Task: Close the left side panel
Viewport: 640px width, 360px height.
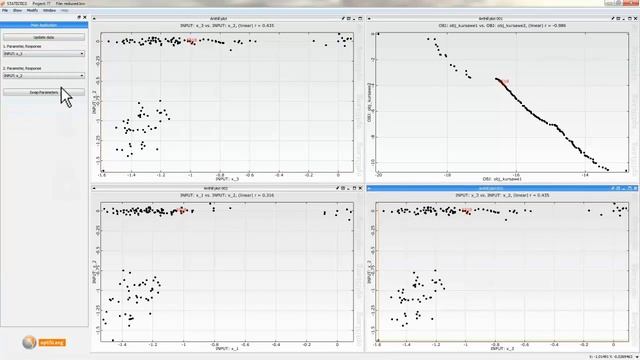Action: click(x=84, y=18)
